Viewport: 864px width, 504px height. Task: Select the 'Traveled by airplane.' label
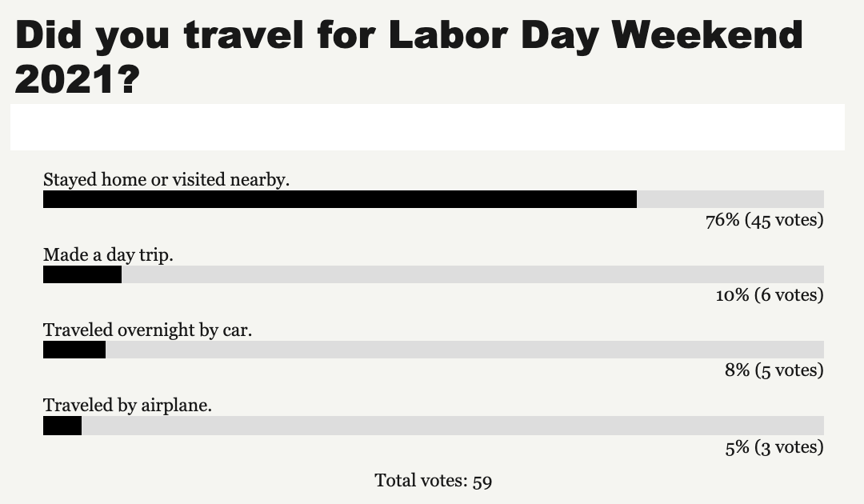pos(127,405)
